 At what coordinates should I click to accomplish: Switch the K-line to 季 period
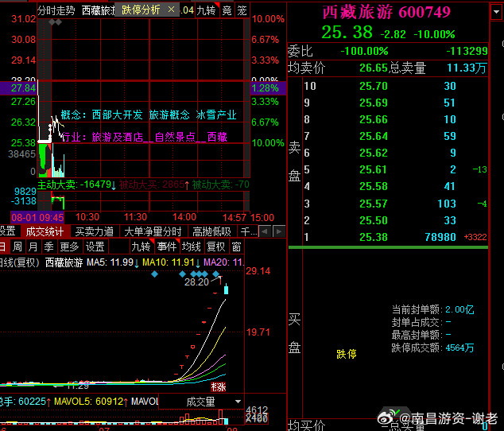point(48,247)
